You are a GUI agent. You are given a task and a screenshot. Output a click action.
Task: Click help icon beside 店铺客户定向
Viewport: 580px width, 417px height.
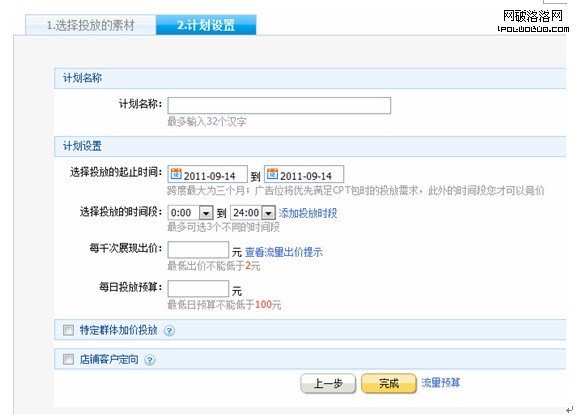[x=149, y=360]
